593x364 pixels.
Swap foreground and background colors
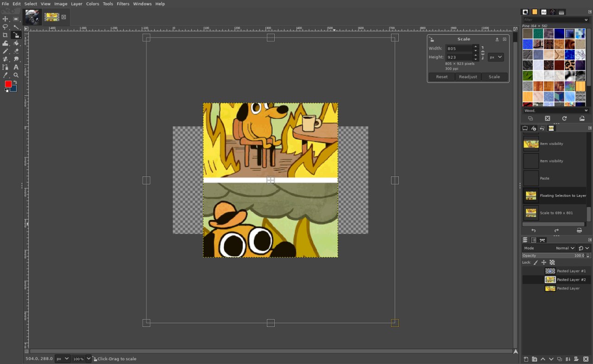click(15, 82)
